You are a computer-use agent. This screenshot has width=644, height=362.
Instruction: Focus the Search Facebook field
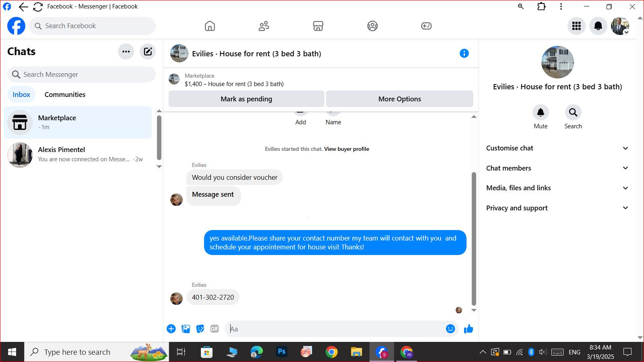point(92,26)
